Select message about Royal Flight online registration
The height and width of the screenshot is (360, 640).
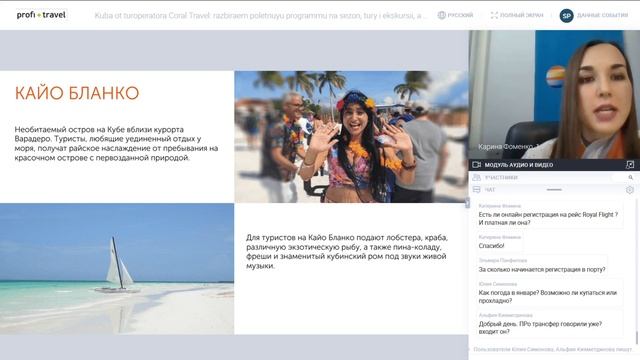pos(548,218)
